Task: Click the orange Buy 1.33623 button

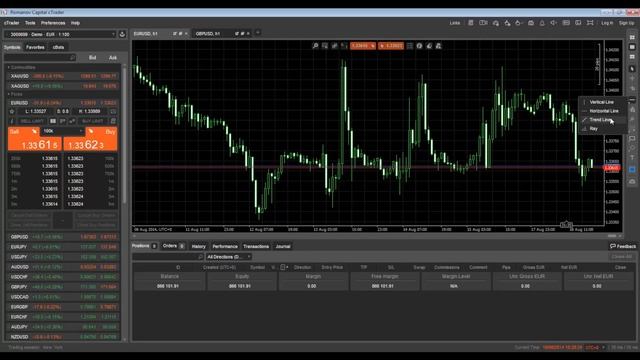Action: 91,139
